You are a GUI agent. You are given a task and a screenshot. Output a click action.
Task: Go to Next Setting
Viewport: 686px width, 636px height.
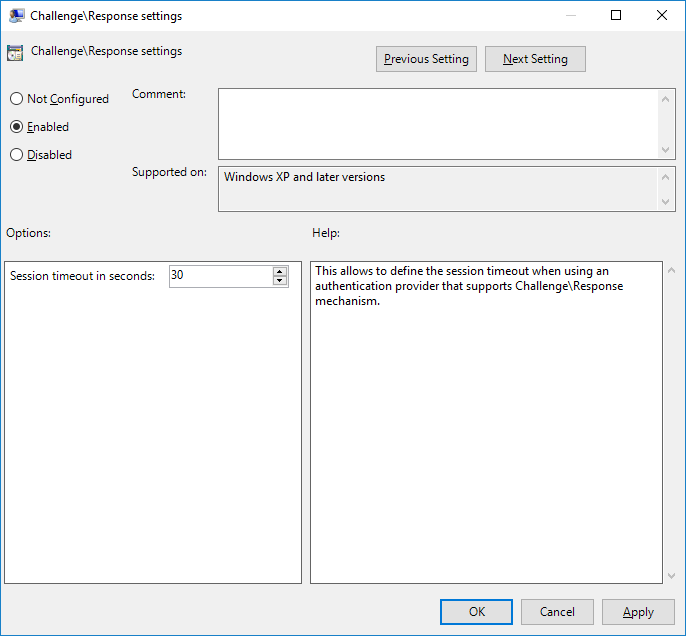click(535, 59)
